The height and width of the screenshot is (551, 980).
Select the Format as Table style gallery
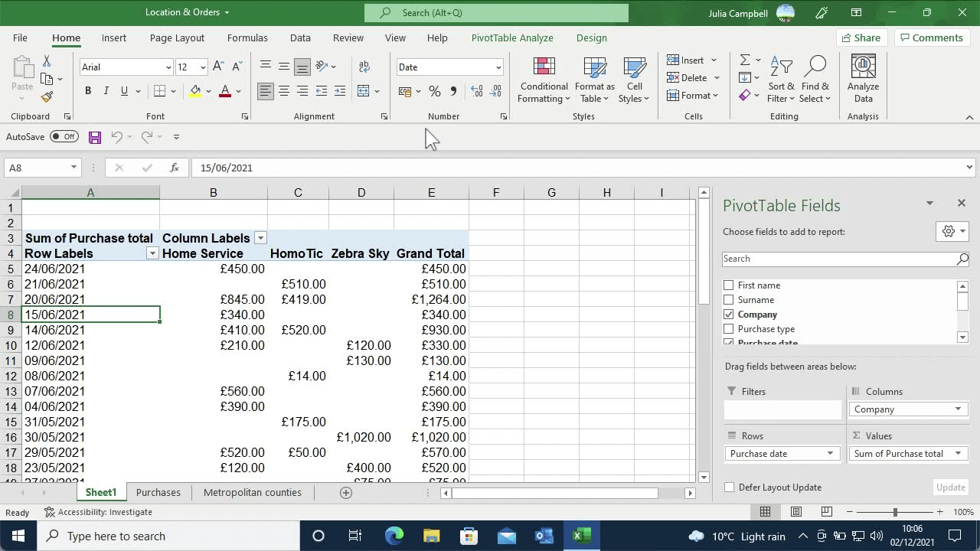tap(595, 80)
